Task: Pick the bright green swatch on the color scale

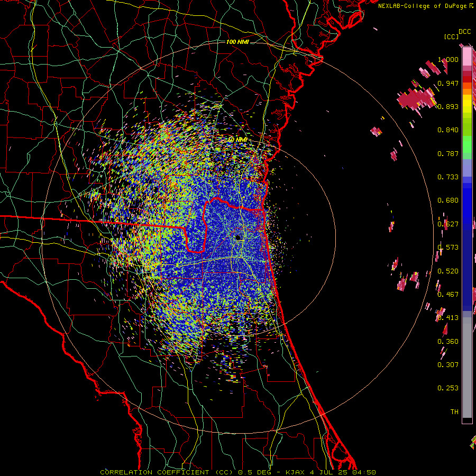Action: click(x=467, y=144)
